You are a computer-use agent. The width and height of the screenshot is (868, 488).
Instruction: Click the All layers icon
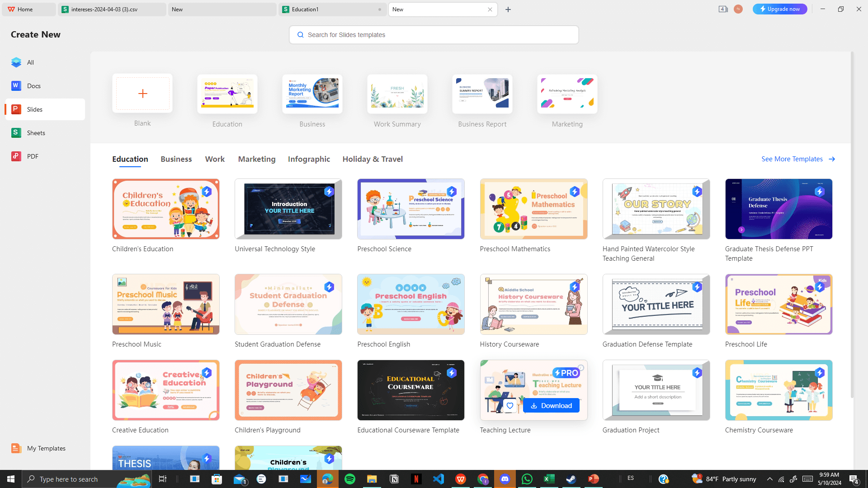pos(16,62)
